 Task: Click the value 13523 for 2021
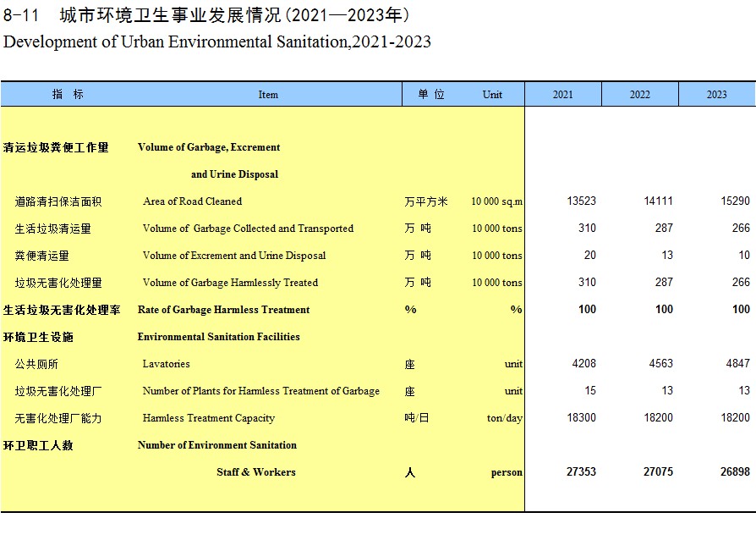point(582,201)
